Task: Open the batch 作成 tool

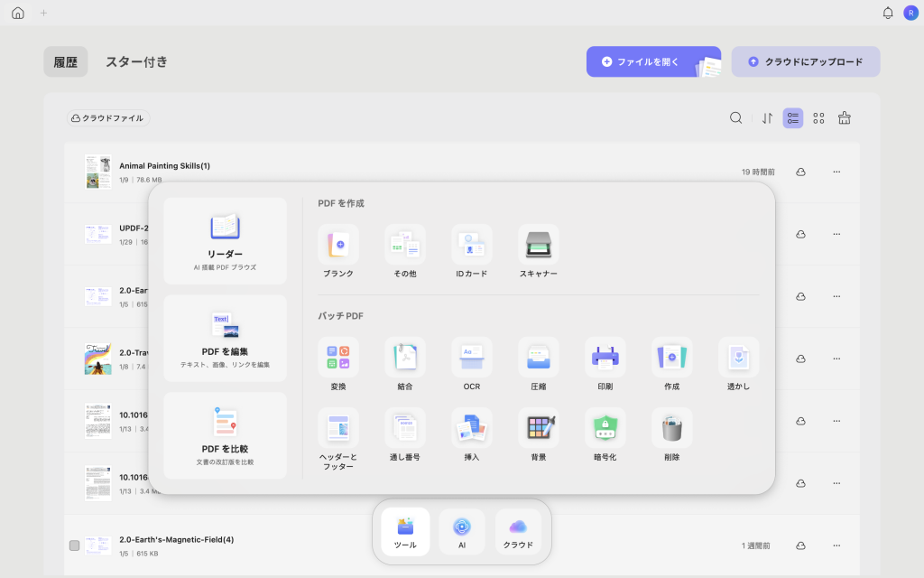Action: 671,364
